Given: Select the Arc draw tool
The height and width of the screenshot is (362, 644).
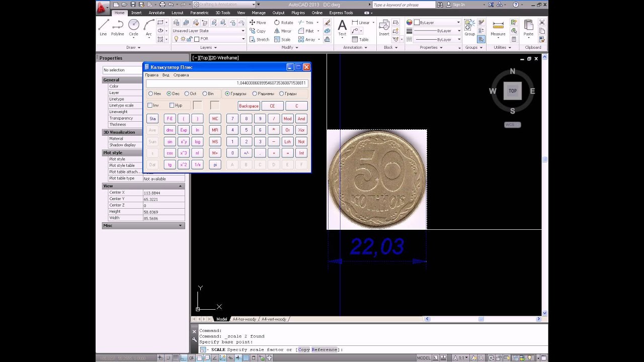Looking at the screenshot, I should pyautogui.click(x=149, y=27).
